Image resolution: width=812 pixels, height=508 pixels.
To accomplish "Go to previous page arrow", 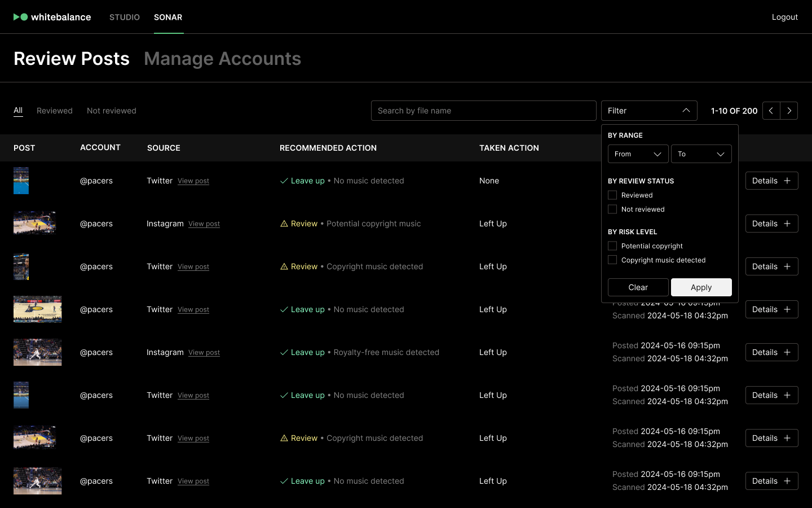I will (x=771, y=111).
